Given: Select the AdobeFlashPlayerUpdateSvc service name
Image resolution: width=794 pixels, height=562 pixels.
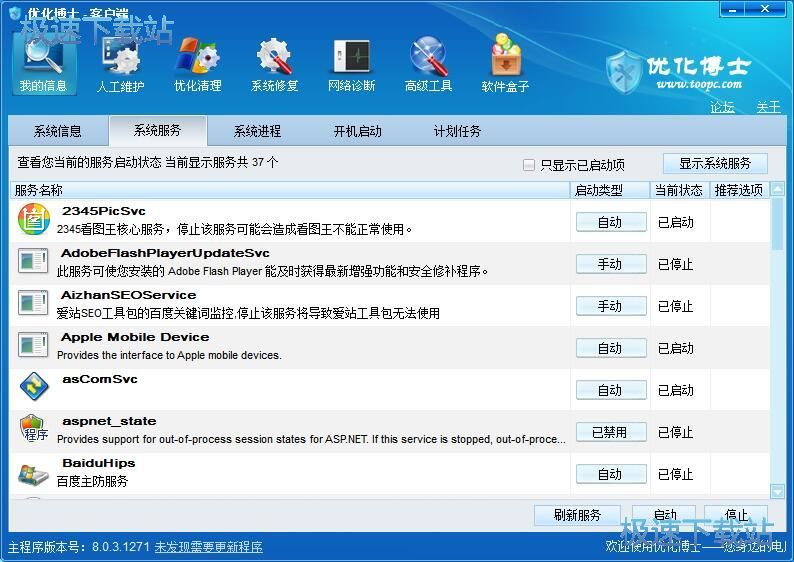Looking at the screenshot, I should click(x=165, y=253).
